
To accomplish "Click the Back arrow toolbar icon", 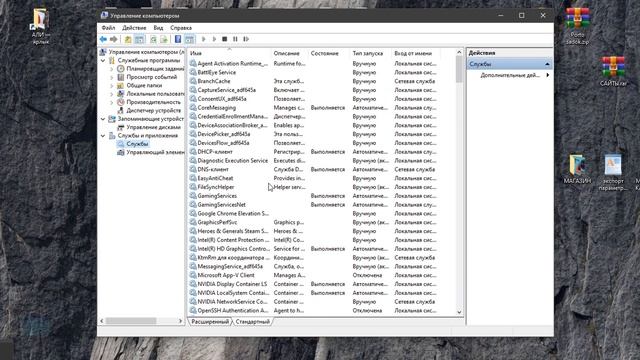I will [103, 39].
